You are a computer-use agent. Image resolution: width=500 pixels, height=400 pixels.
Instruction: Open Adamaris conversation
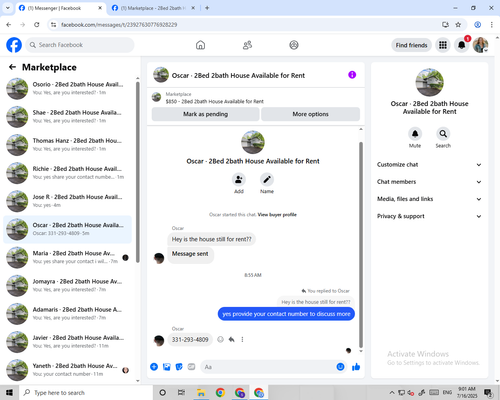pos(67,314)
